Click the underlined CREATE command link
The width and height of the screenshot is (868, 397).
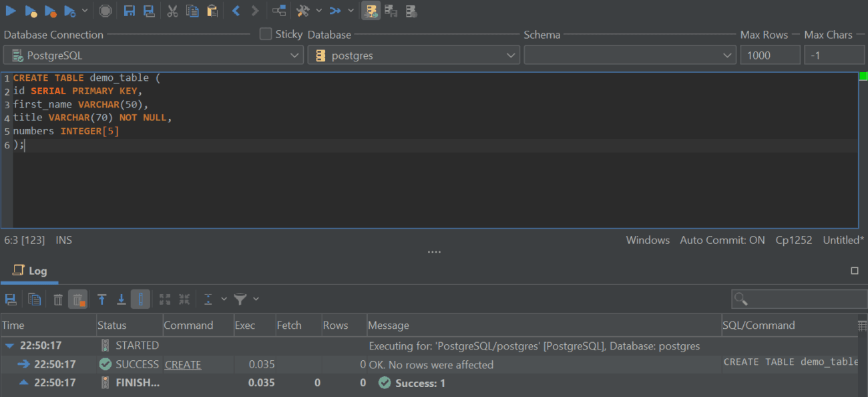183,364
